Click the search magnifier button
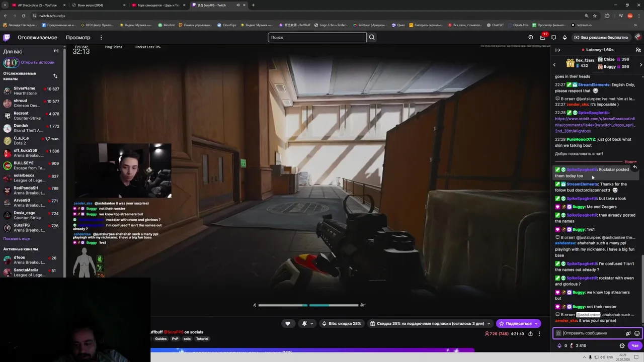Viewport: 644px width, 362px height. (372, 37)
